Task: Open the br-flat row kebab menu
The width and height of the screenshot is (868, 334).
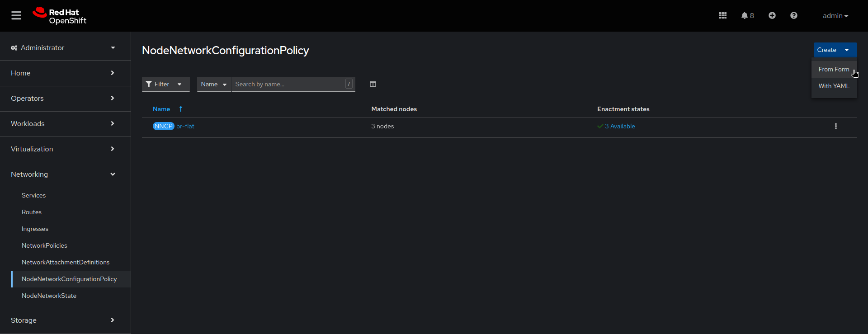Action: (x=836, y=127)
